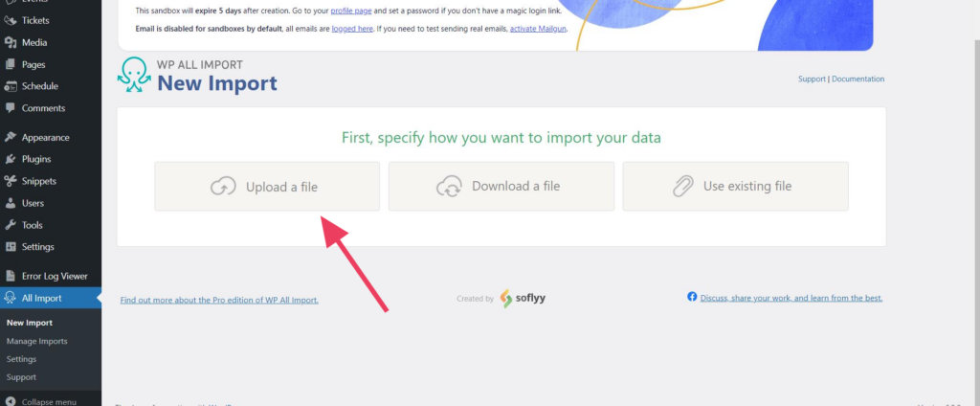The width and height of the screenshot is (980, 406).
Task: Click the Upload a file cloud icon
Action: click(223, 187)
